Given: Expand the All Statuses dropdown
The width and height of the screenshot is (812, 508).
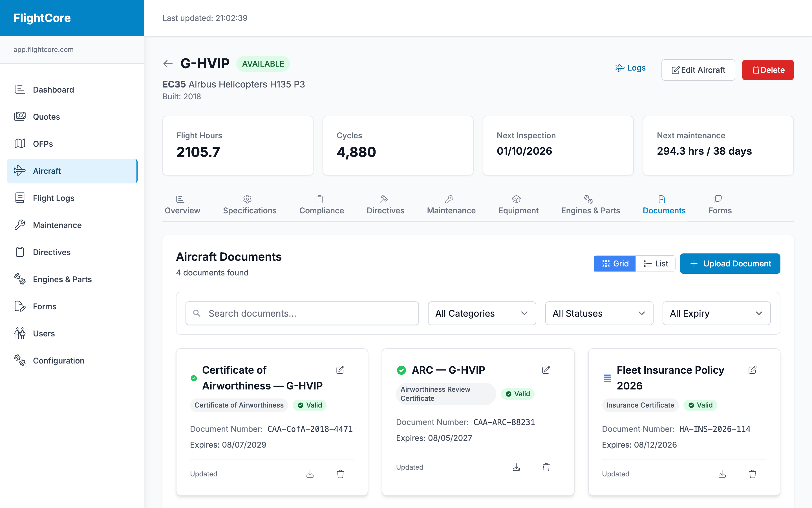Looking at the screenshot, I should [599, 313].
